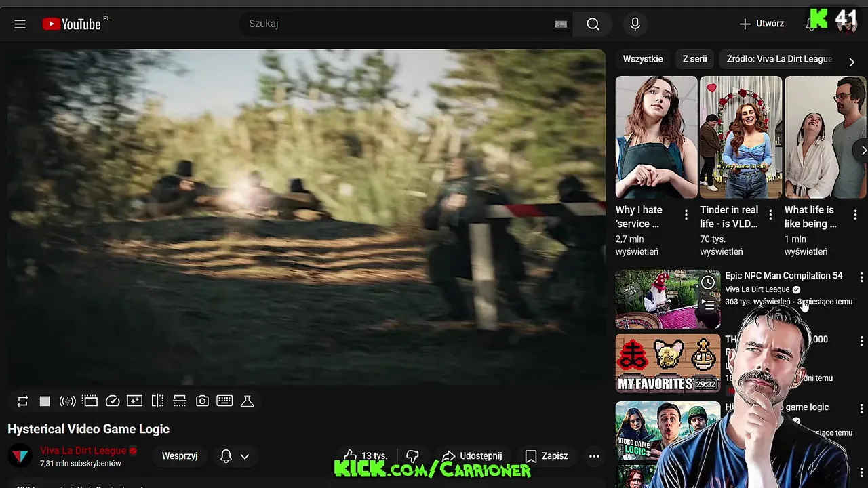
Task: Click the video player area
Action: [307, 218]
